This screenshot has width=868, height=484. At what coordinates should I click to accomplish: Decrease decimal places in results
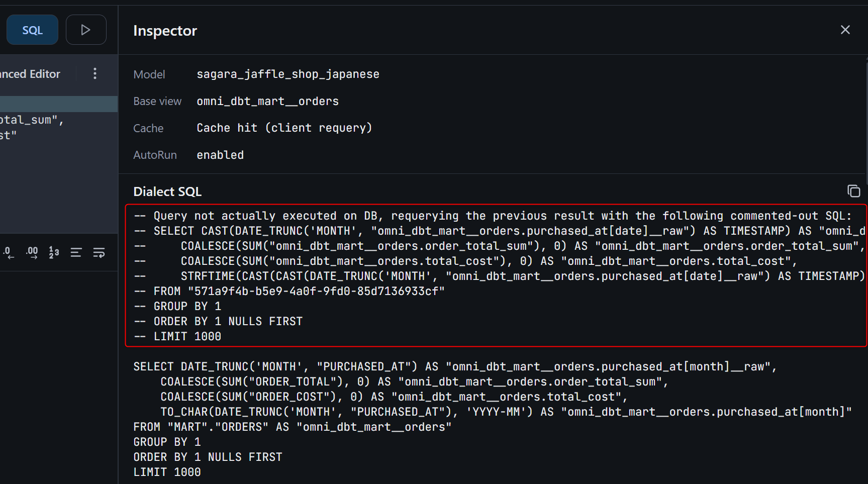pos(9,252)
